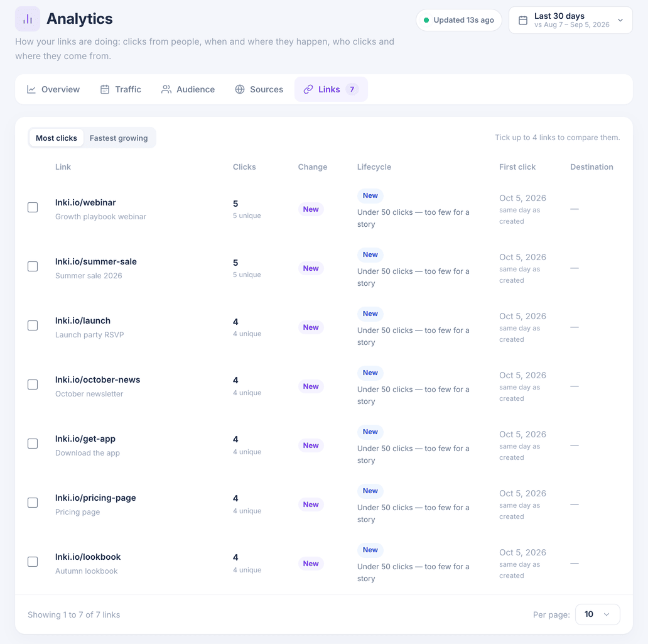Screen dimensions: 648x644
Task: Click the '5 unique' value for webinar
Action: [x=247, y=216]
